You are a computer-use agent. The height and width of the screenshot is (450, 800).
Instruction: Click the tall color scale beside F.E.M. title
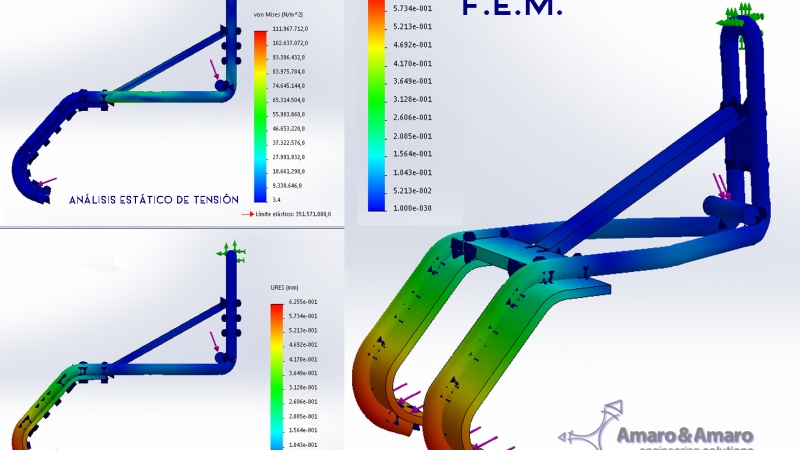click(378, 105)
